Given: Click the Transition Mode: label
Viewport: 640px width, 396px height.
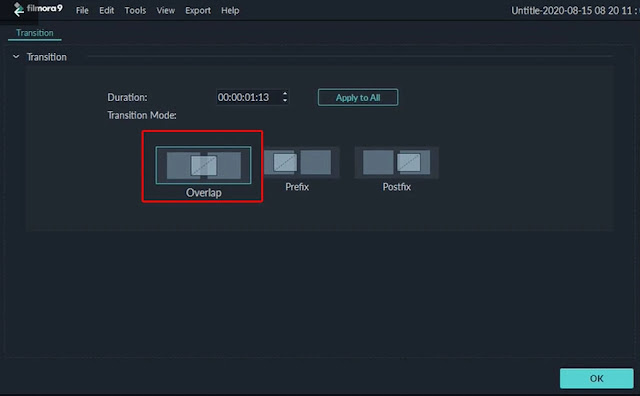Looking at the screenshot, I should (x=142, y=116).
